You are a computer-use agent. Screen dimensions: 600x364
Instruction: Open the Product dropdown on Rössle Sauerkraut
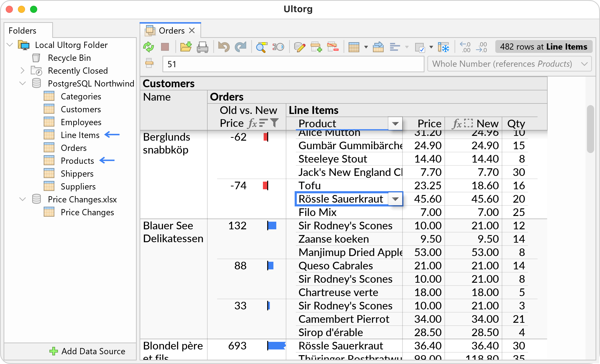click(x=395, y=199)
